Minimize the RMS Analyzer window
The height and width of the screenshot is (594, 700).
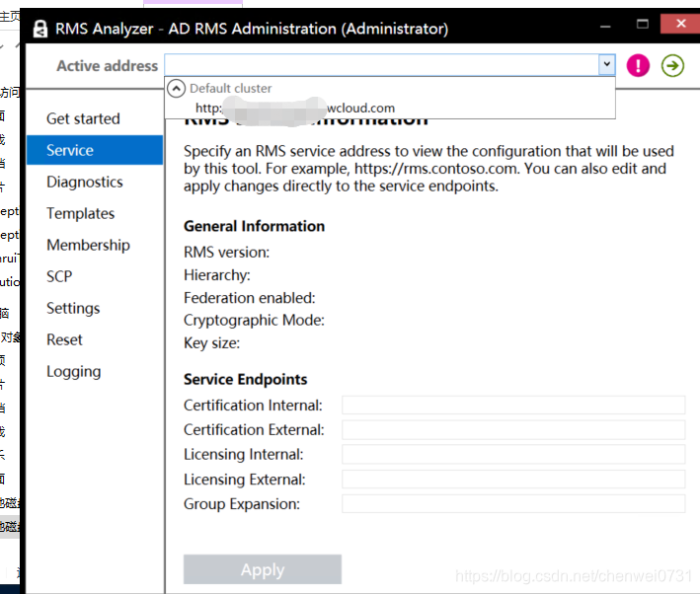[605, 26]
